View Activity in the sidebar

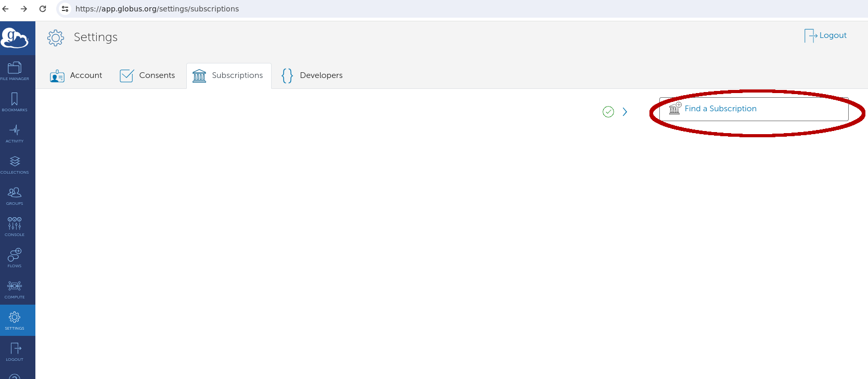pos(15,134)
